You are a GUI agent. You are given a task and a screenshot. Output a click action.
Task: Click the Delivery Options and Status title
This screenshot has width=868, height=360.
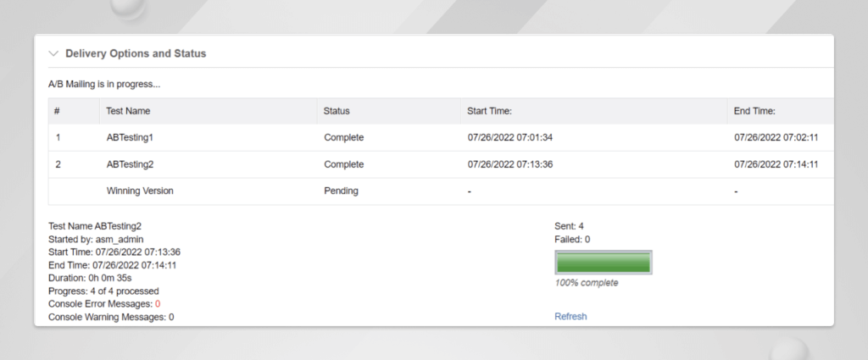[x=136, y=53]
